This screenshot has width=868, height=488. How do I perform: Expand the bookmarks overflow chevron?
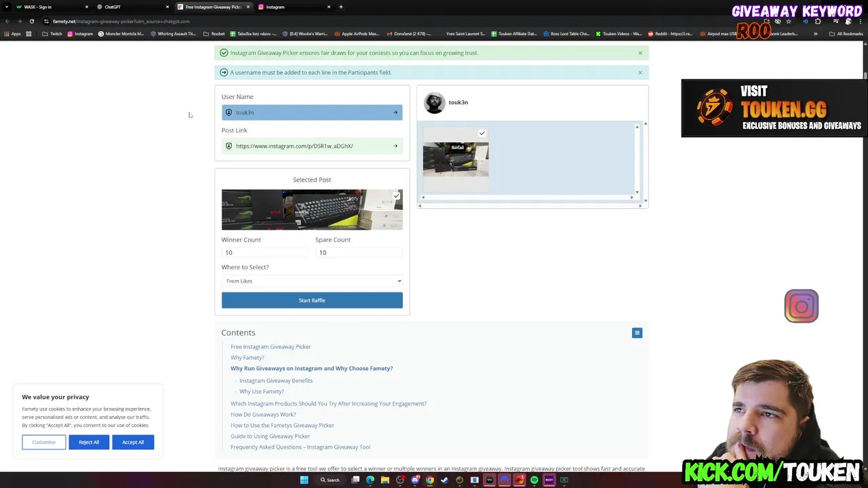pos(816,34)
